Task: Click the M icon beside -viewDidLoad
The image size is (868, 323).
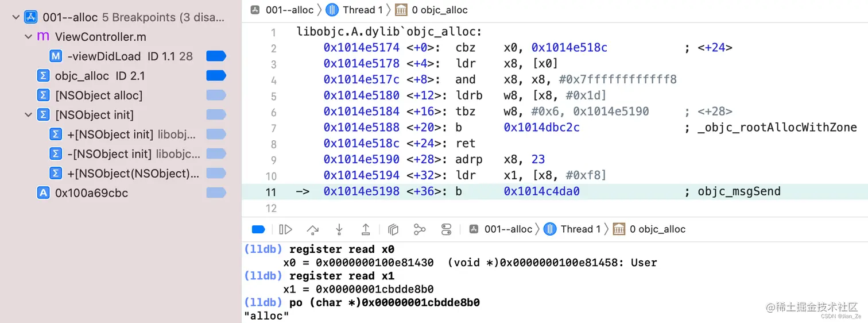Action: pos(56,56)
